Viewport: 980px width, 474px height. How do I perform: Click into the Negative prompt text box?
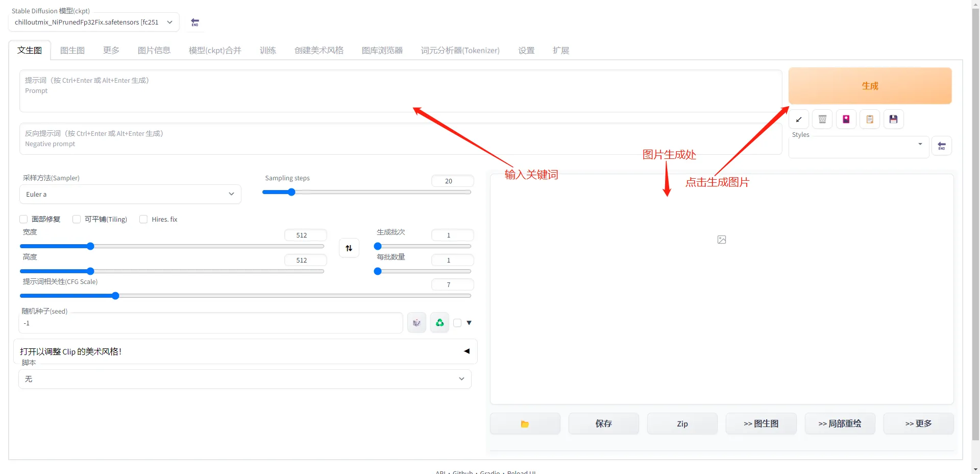tap(401, 139)
